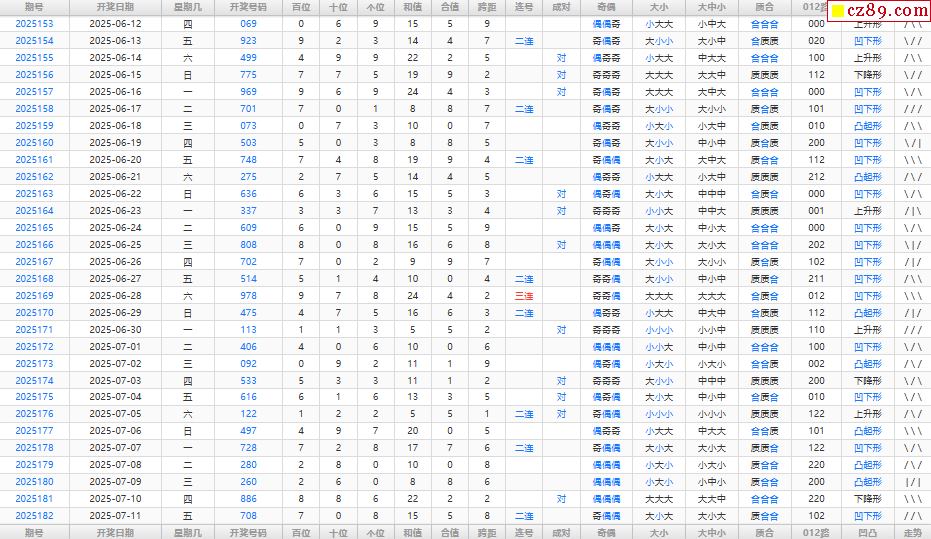Click 下降形 in the 2025156 row
Image resolution: width=931 pixels, height=539 pixels.
pyautogui.click(x=867, y=75)
